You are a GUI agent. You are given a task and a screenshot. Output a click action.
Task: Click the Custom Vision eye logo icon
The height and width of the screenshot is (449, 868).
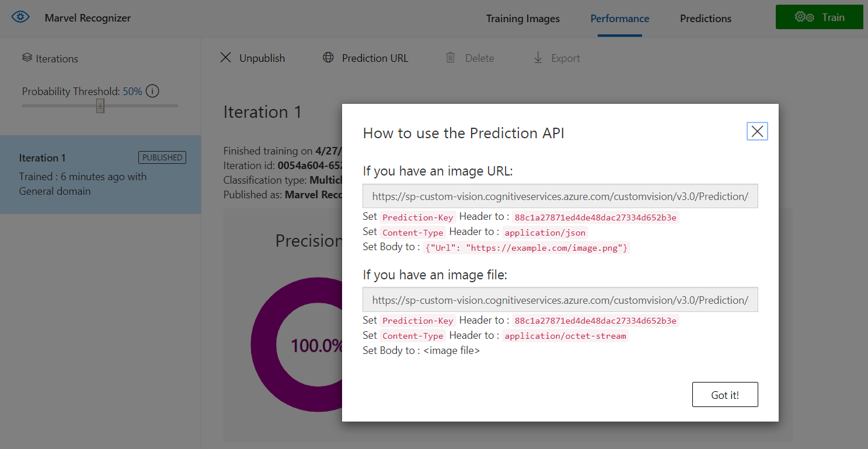[x=20, y=17]
